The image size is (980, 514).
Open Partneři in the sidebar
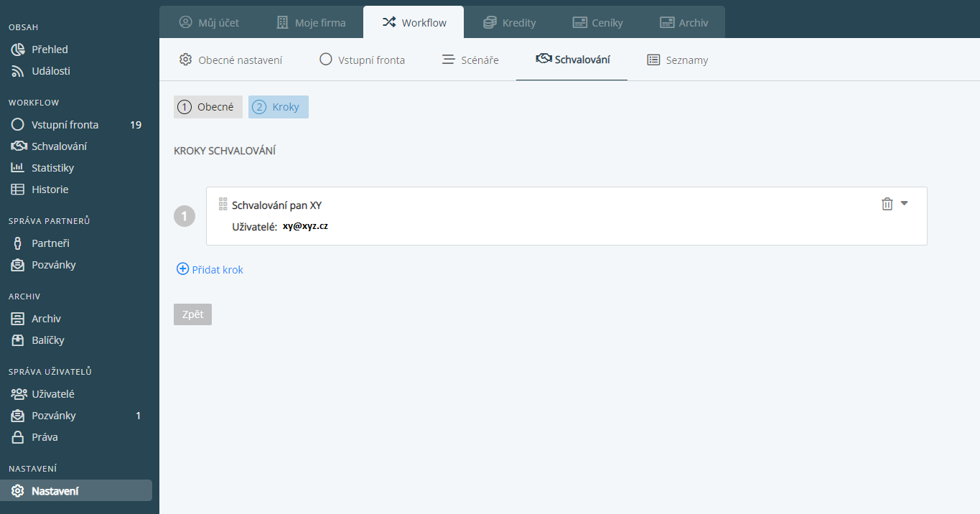pyautogui.click(x=50, y=243)
